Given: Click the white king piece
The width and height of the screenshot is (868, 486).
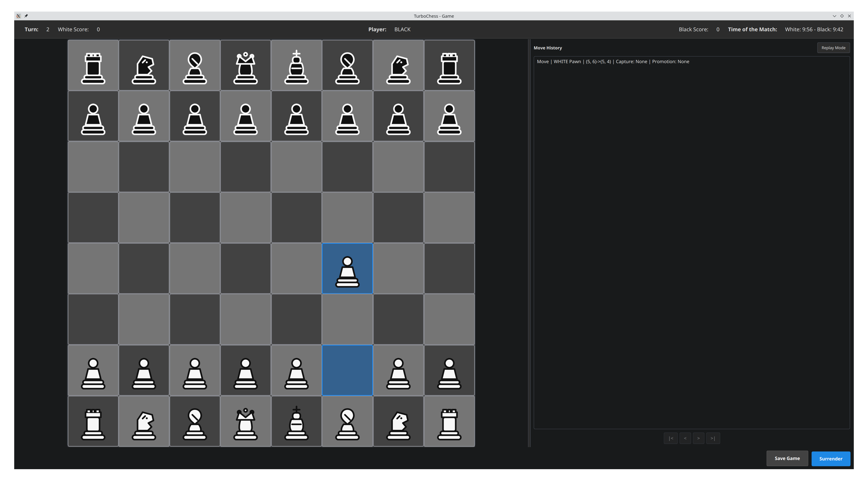Looking at the screenshot, I should 296,421.
